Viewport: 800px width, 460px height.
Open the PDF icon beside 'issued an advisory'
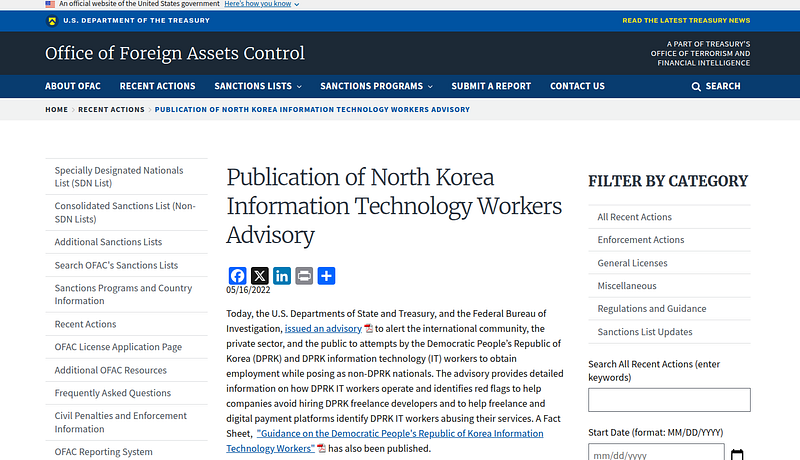[x=368, y=328]
